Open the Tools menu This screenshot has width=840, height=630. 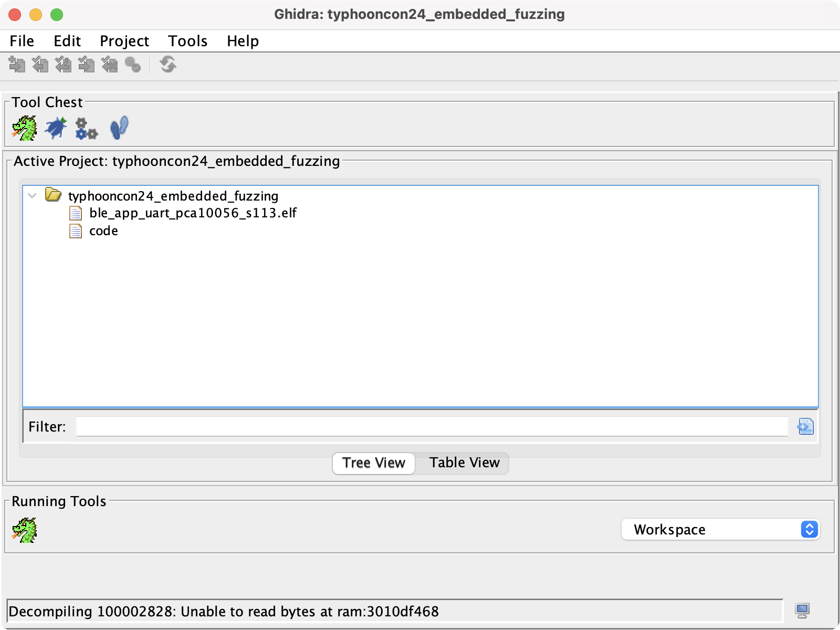(187, 41)
